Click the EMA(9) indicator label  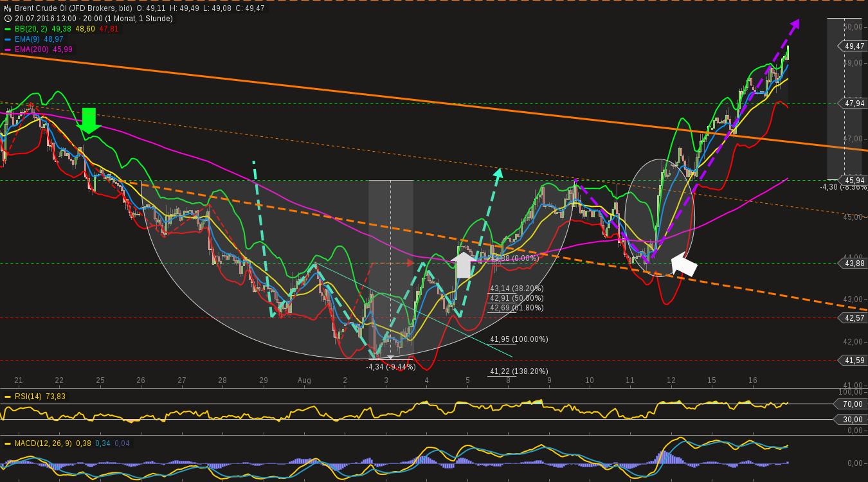point(26,39)
